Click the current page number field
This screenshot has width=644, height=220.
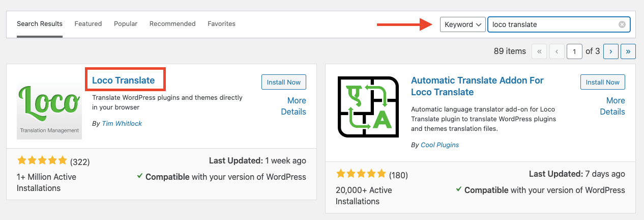click(x=575, y=51)
